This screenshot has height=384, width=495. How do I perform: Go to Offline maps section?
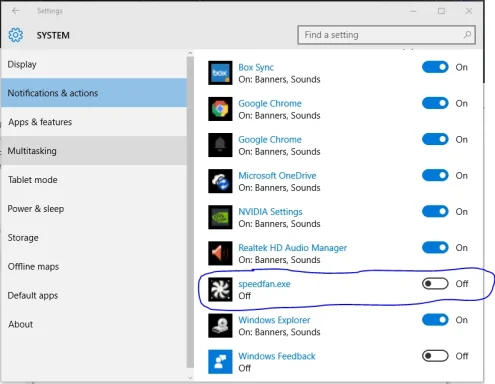click(x=94, y=267)
